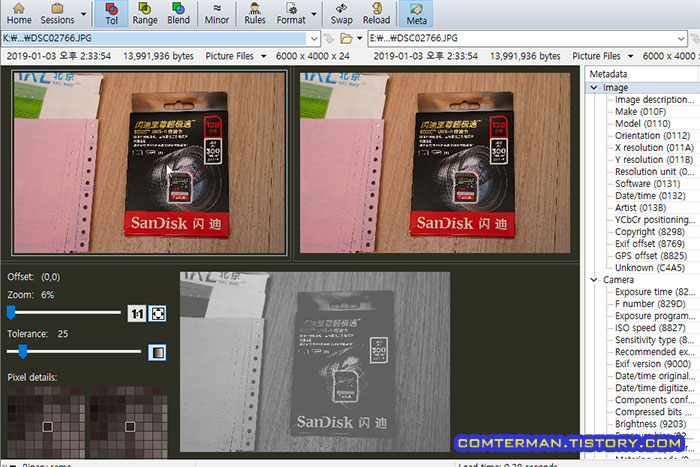This screenshot has height=467, width=700.
Task: Toggle the Meta metadata panel
Action: tap(416, 14)
